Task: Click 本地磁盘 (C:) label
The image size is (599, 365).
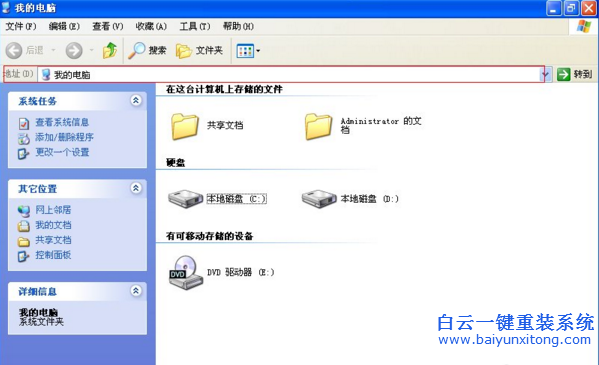Action: coord(236,199)
